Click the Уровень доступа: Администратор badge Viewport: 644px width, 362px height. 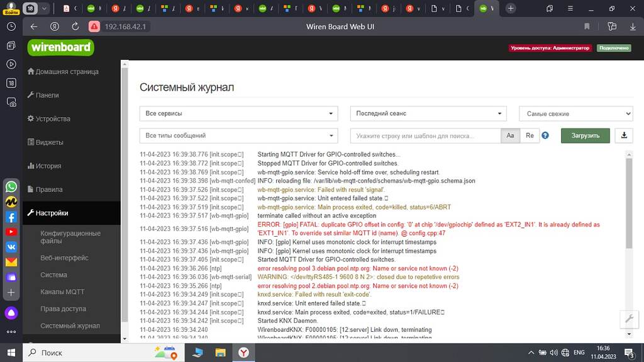(550, 48)
